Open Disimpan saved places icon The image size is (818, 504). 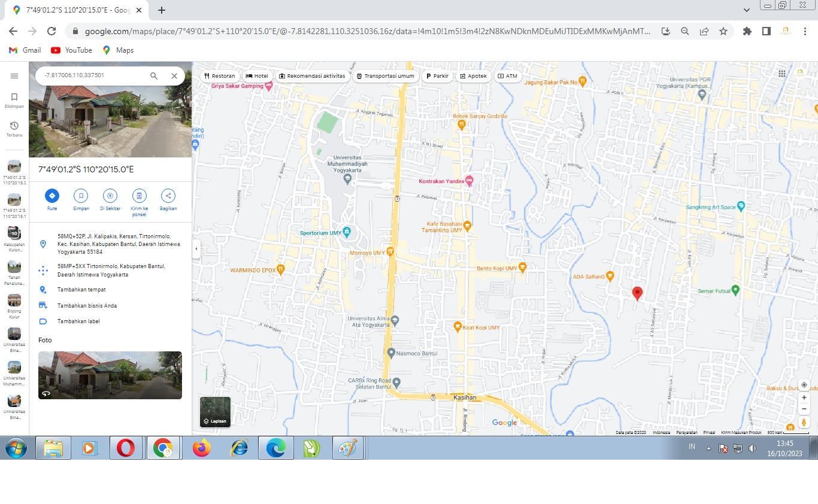14,97
